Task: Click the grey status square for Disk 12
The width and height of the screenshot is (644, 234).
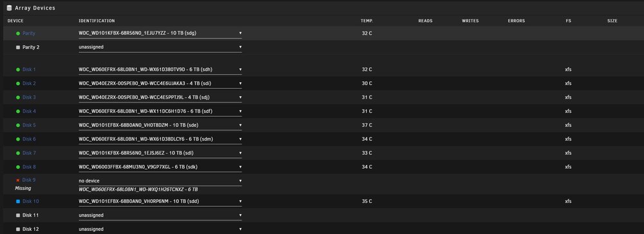Action: coord(17,229)
